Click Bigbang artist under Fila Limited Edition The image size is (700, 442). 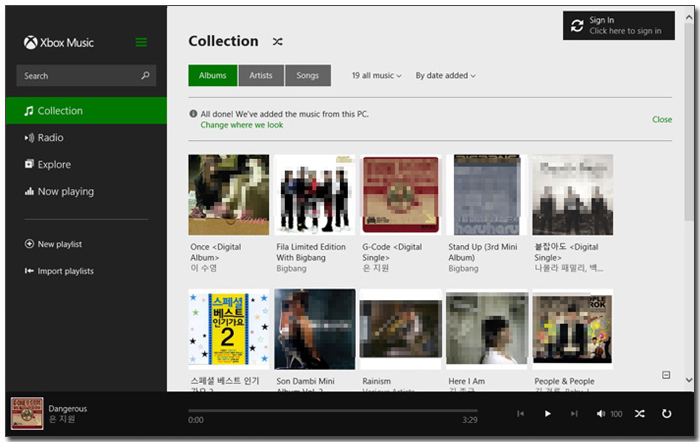(291, 268)
